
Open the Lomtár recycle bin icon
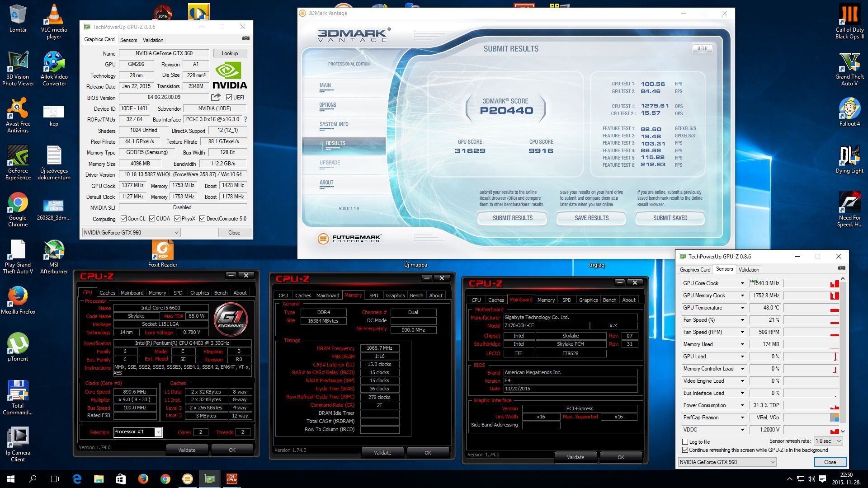(x=18, y=19)
